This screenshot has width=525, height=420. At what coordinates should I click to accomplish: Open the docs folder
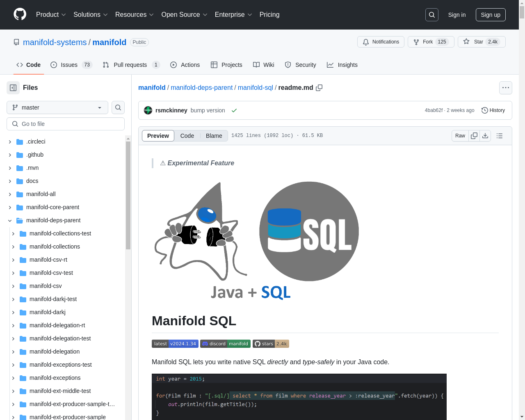[32, 181]
